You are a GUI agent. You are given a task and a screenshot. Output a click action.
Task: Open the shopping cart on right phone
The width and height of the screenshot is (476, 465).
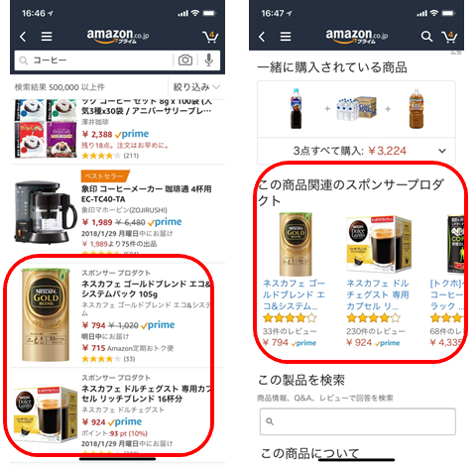[x=449, y=37]
